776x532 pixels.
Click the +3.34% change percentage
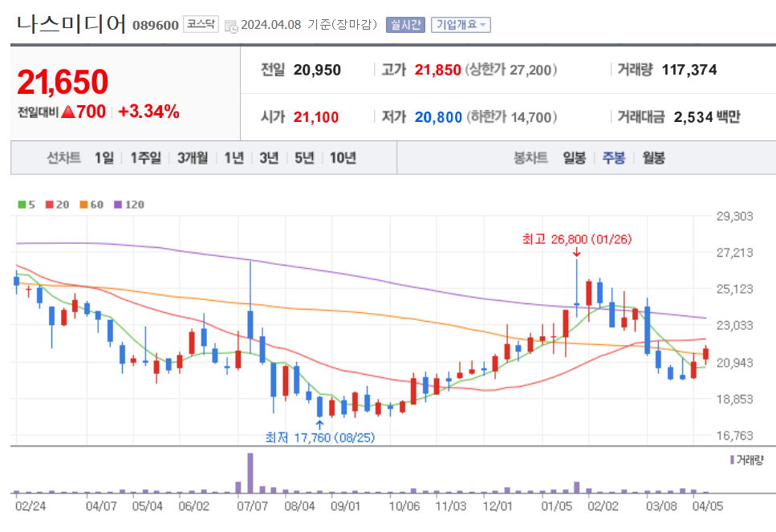149,112
